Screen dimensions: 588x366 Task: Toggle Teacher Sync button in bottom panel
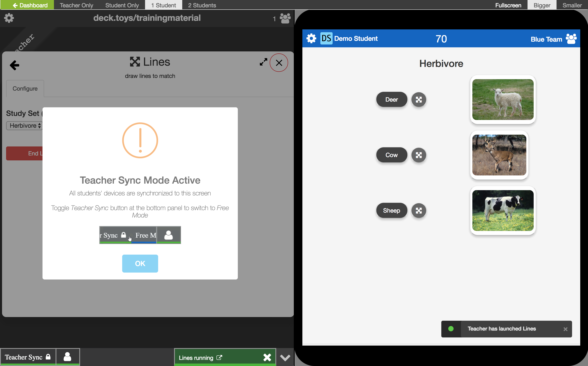pyautogui.click(x=28, y=357)
